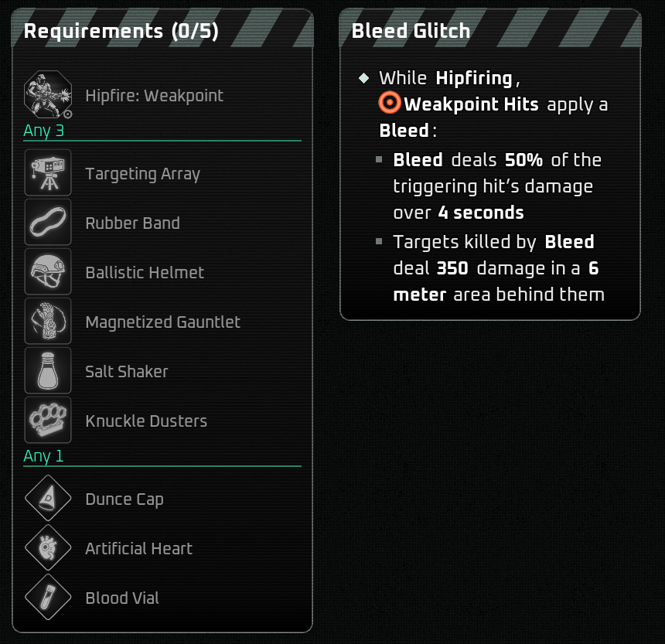665x644 pixels.
Task: Select the Dunce Cap diamond icon
Action: coord(48,499)
